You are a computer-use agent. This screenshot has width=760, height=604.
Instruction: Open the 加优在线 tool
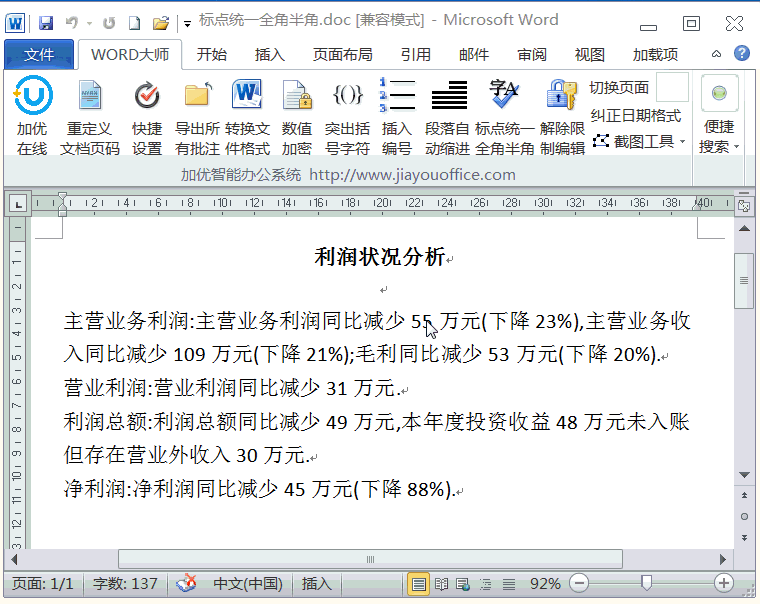(x=32, y=116)
